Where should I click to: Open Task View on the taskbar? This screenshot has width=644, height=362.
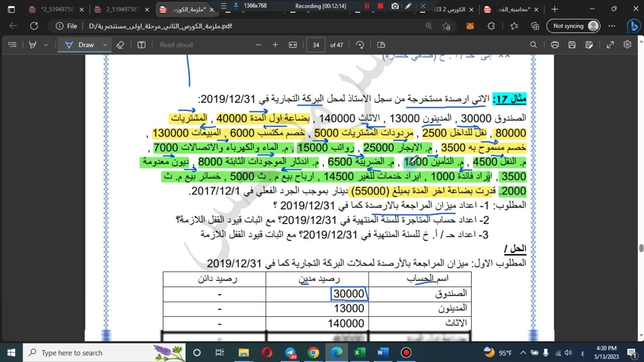[x=219, y=352]
